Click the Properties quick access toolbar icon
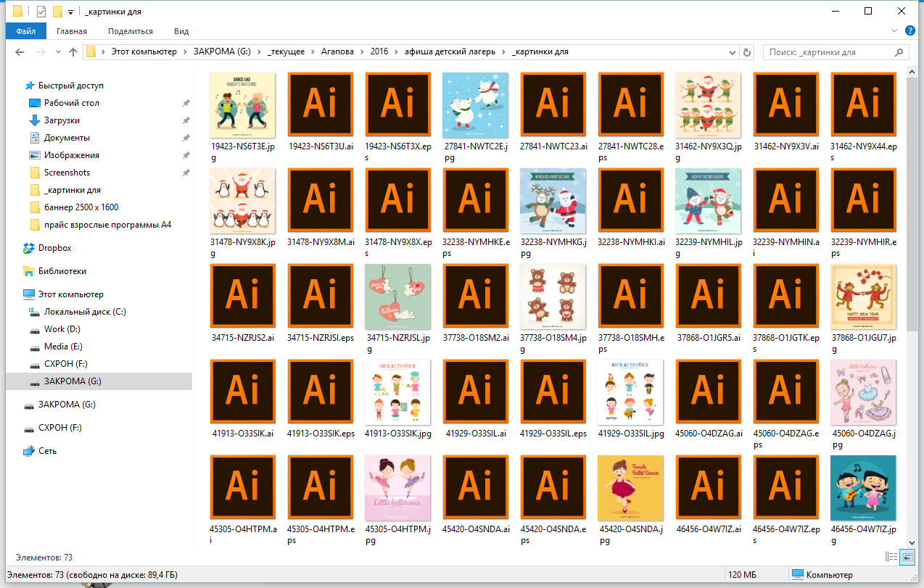This screenshot has height=588, width=924. [41, 12]
